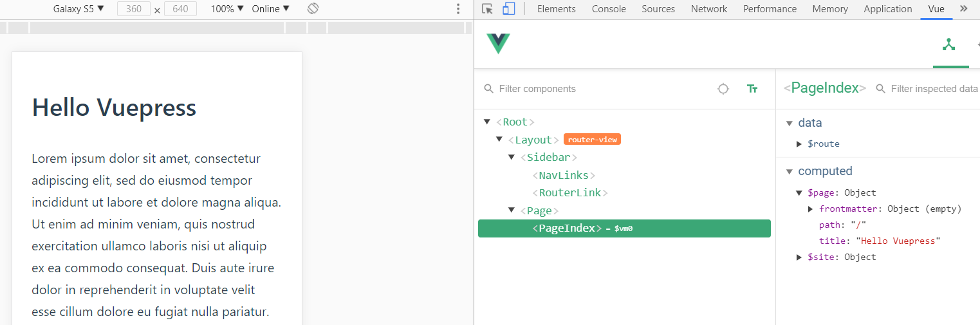
Task: Switch to the Network tab
Action: point(709,9)
